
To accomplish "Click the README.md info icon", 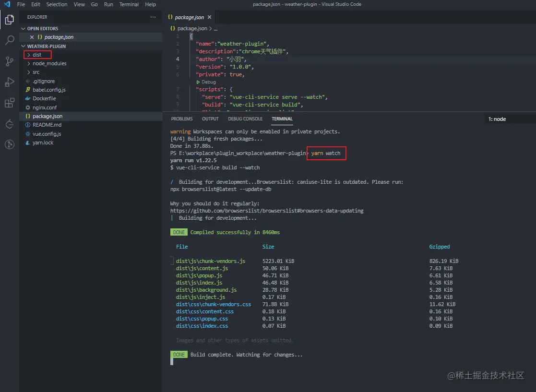I will click(28, 125).
